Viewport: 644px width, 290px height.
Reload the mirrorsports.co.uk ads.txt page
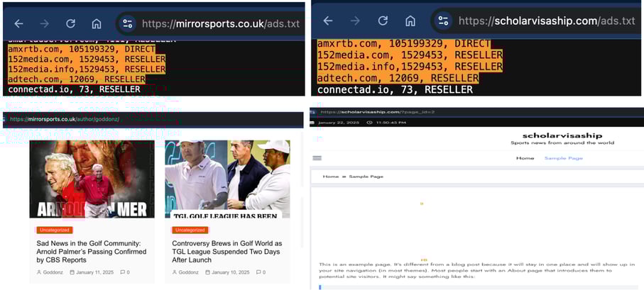click(71, 23)
